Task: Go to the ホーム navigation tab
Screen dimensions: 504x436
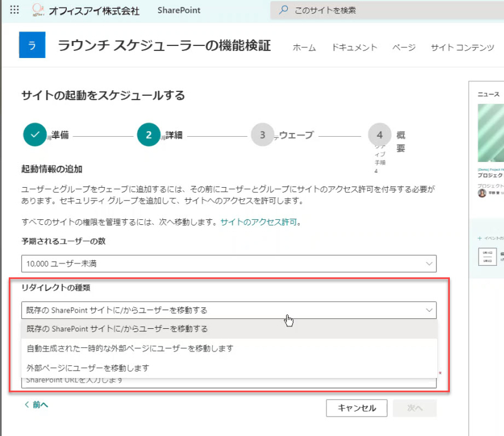Action: (x=304, y=48)
